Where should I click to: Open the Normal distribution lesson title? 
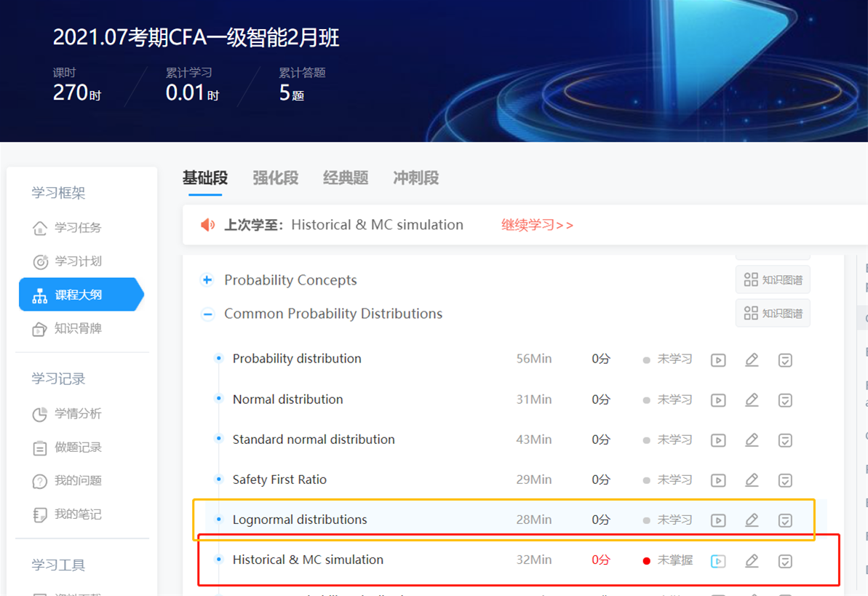click(x=288, y=400)
